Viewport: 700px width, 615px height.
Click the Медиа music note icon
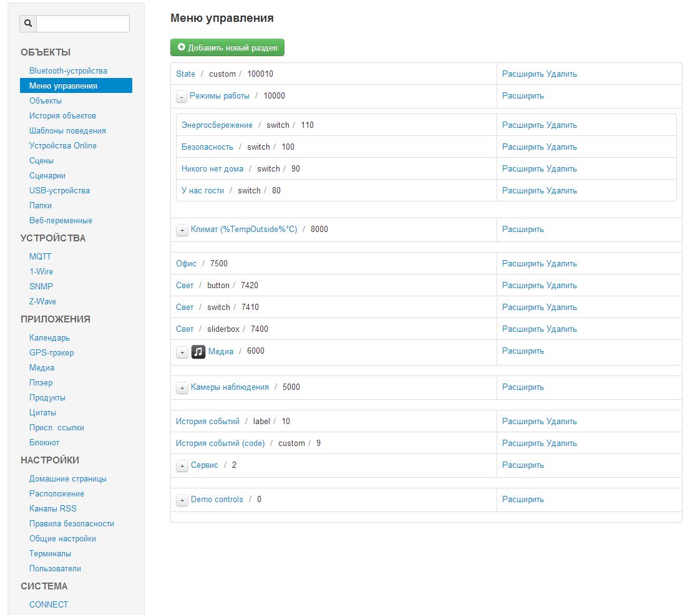pyautogui.click(x=198, y=352)
